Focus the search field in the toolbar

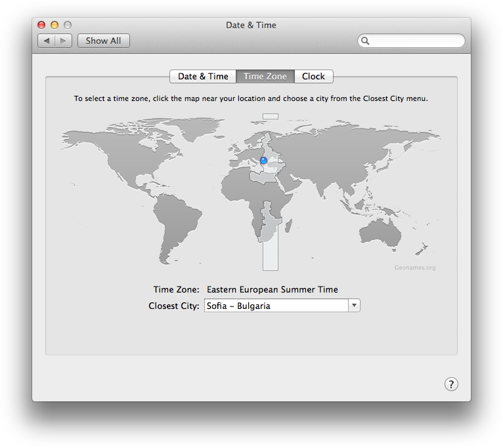pyautogui.click(x=415, y=41)
